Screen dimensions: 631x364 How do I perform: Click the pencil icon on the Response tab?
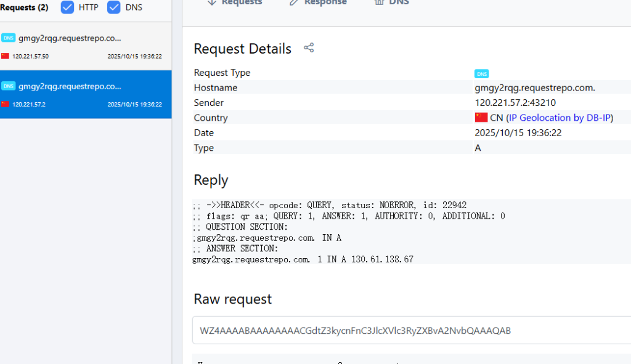click(x=294, y=2)
